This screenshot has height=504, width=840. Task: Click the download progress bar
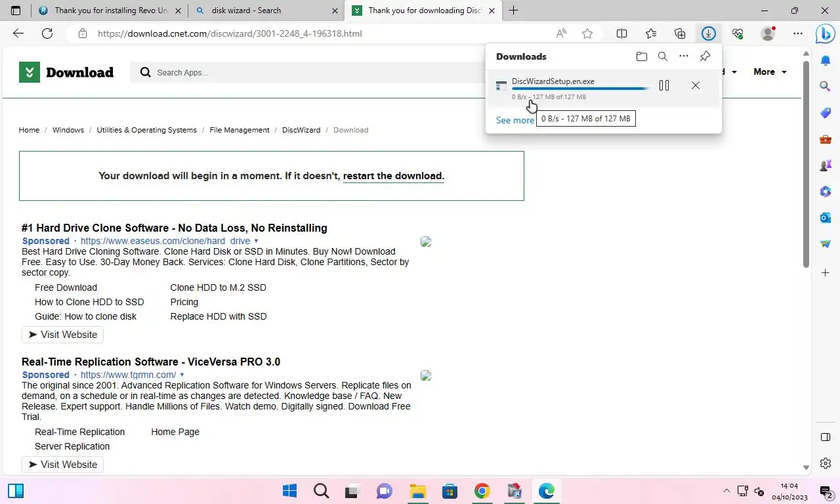(581, 89)
